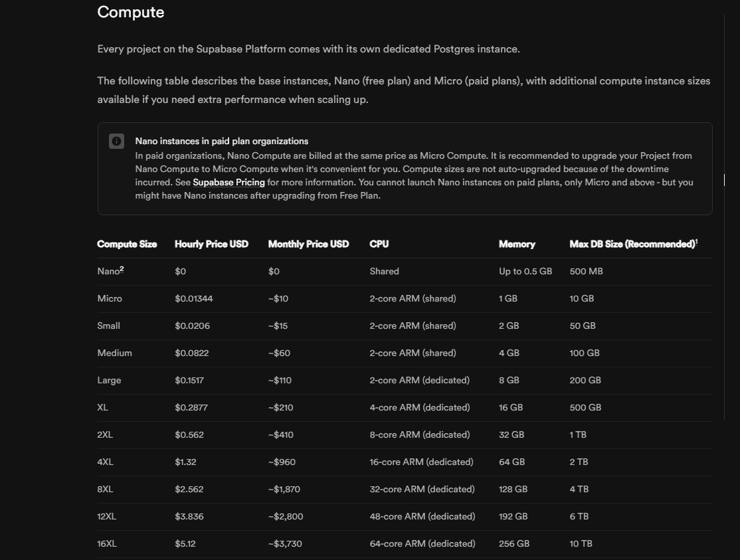Click the $0.562 hourly price
The width and height of the screenshot is (740, 560).
pos(189,435)
